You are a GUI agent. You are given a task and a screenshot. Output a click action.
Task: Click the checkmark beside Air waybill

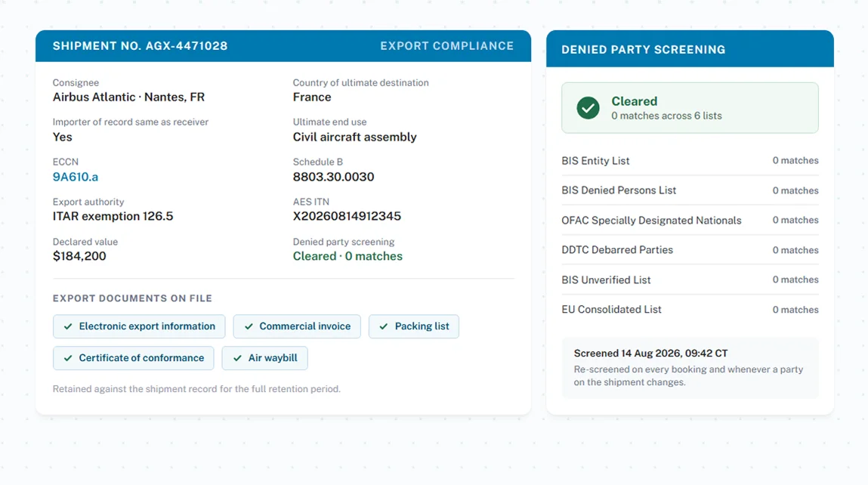pos(237,358)
